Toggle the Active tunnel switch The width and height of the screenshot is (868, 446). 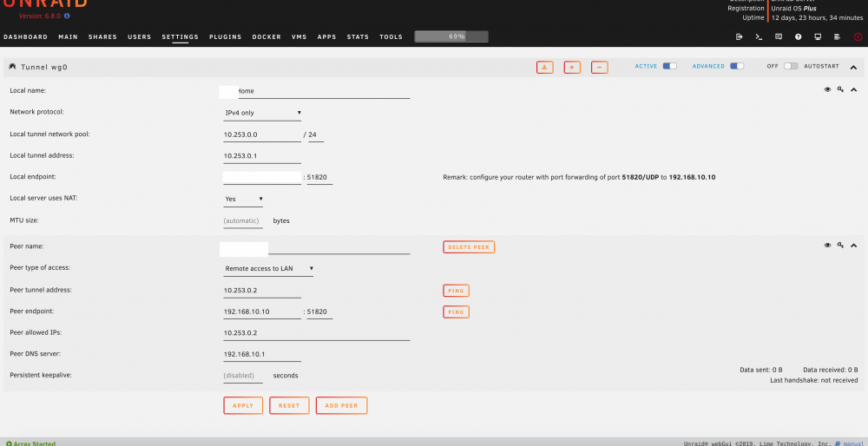click(x=670, y=66)
